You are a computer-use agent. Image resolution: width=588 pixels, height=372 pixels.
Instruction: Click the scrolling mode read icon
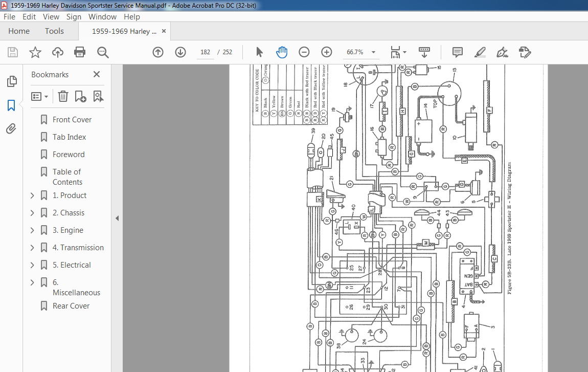[x=424, y=52]
